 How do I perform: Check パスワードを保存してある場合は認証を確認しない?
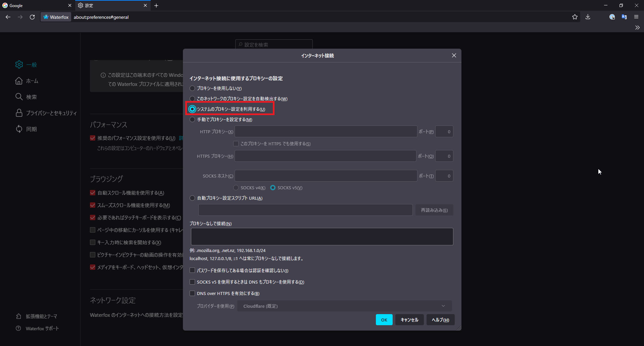[x=192, y=270]
